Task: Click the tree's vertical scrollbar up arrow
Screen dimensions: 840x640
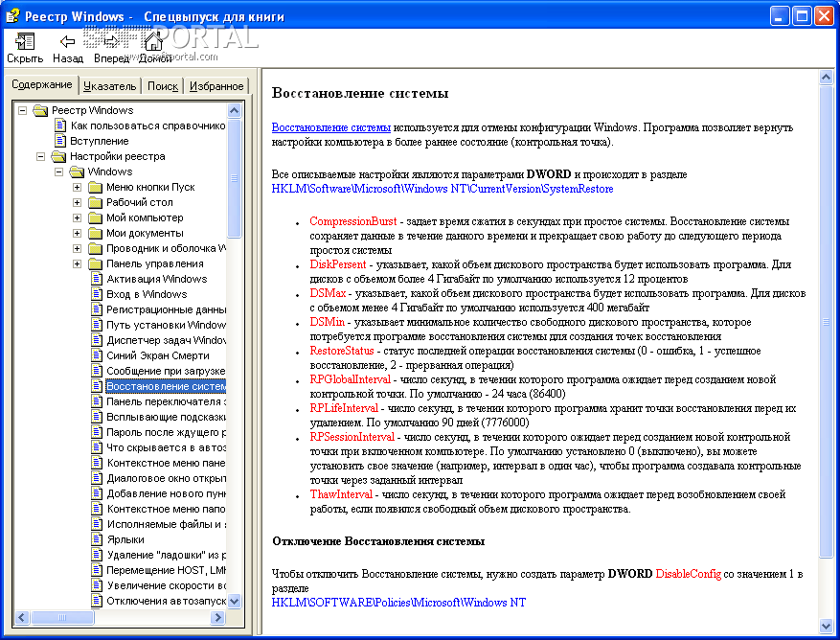Action: pos(235,110)
